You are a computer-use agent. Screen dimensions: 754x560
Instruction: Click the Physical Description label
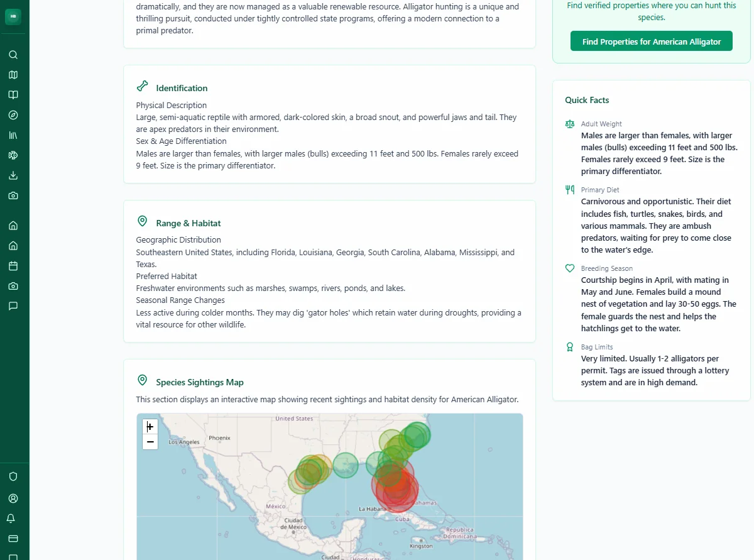click(x=172, y=105)
